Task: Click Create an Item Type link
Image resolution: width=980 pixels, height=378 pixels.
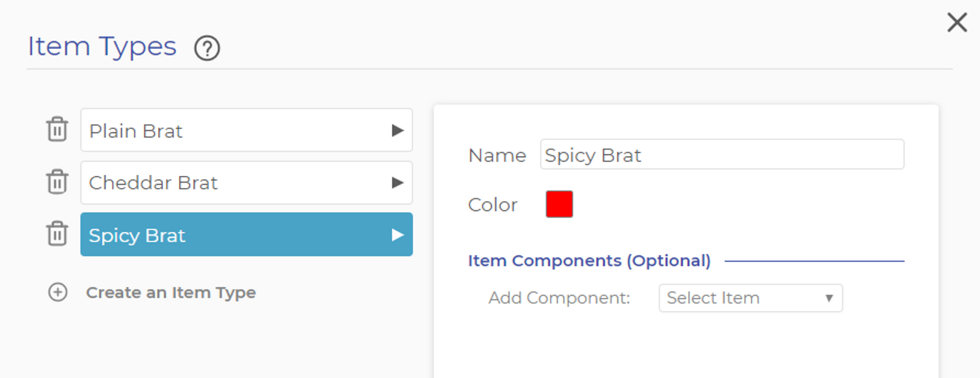Action: (x=171, y=293)
